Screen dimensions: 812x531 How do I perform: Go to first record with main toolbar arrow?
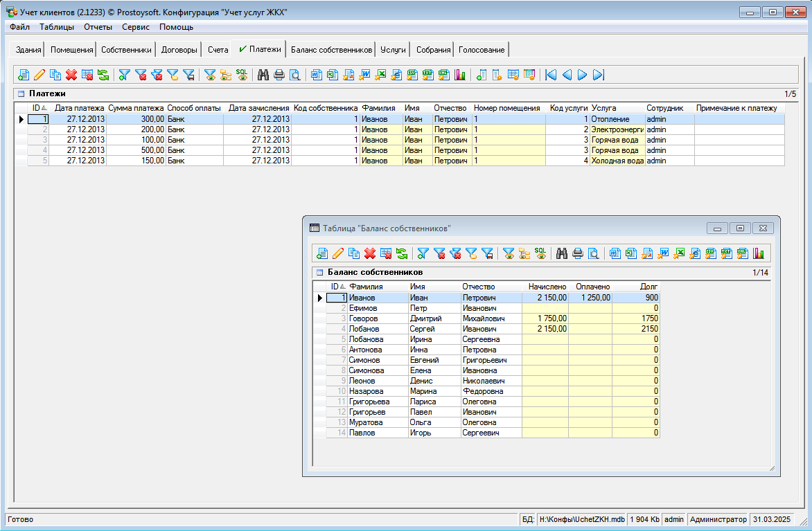coord(551,75)
